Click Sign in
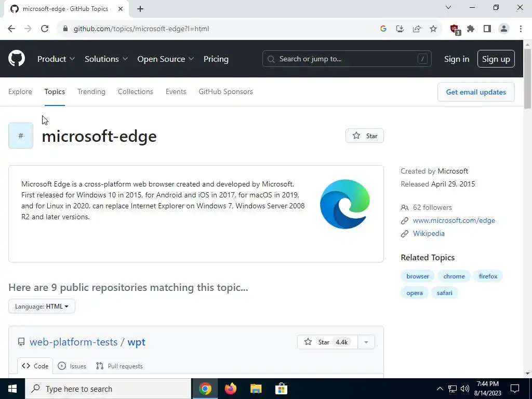The height and width of the screenshot is (399, 532). (457, 59)
